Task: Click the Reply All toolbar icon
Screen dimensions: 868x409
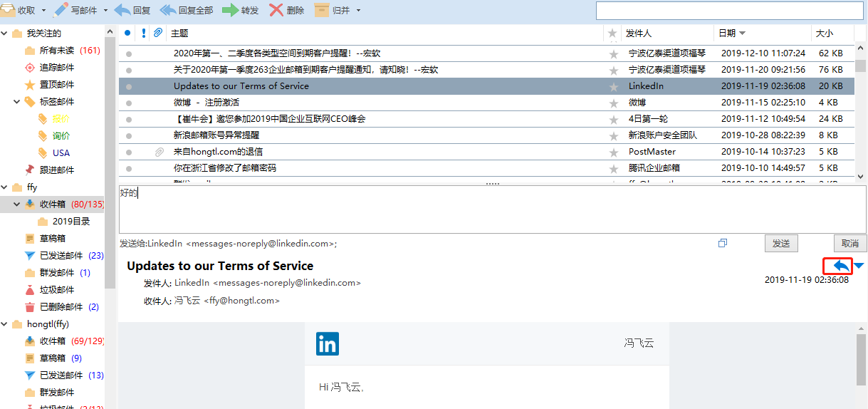Action: [168, 10]
